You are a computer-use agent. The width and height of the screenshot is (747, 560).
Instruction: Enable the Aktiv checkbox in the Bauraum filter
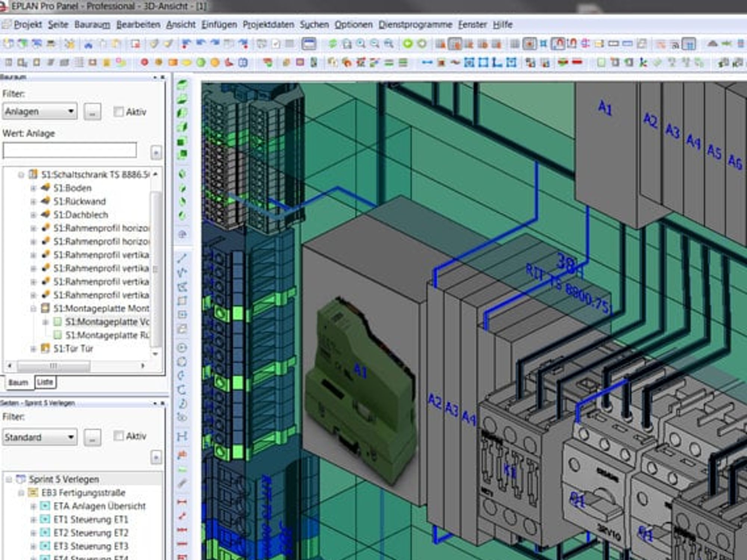coord(118,112)
